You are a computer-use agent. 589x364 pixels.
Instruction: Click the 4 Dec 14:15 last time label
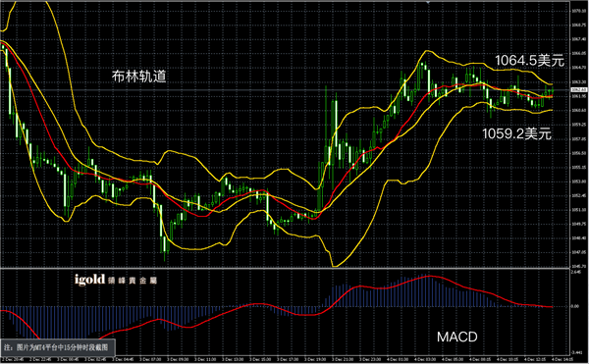point(563,359)
